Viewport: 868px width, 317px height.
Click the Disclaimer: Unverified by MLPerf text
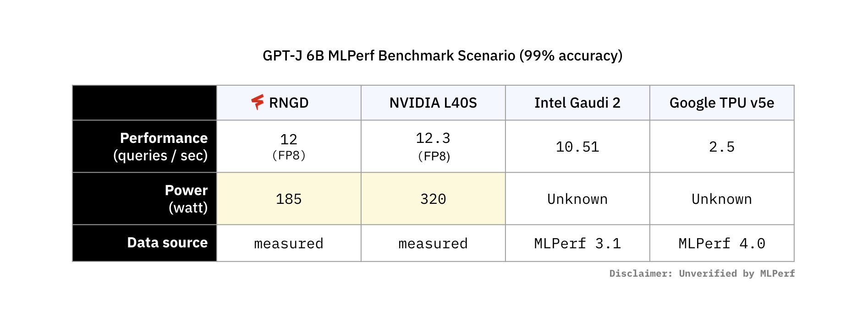[x=702, y=273]
